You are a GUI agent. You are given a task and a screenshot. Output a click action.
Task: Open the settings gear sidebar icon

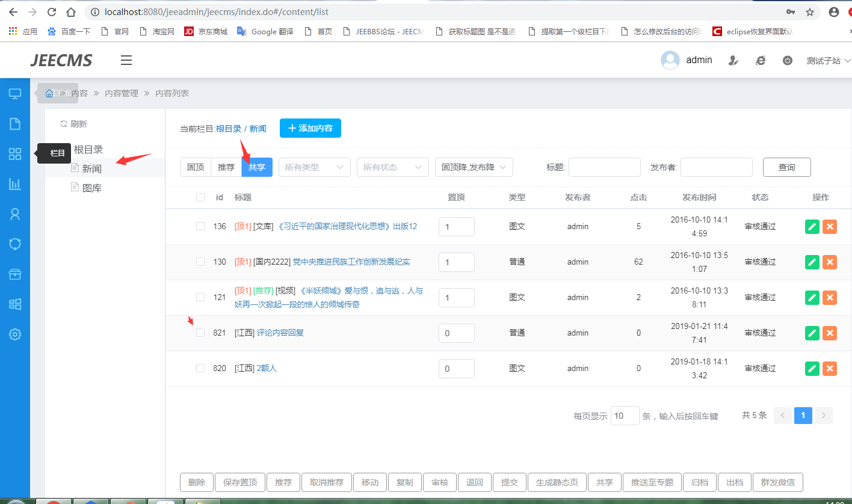15,334
